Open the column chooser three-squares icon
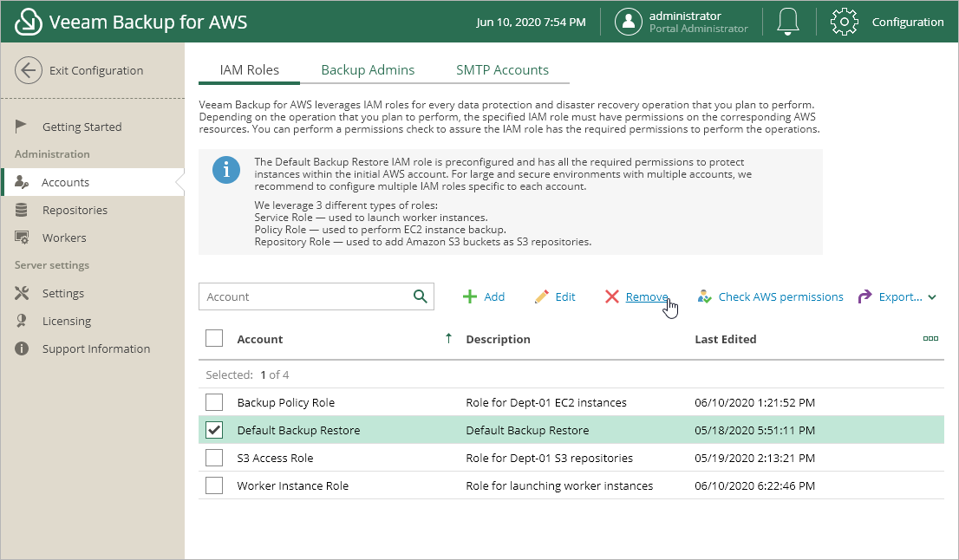Screen dimensions: 959x560 pyautogui.click(x=930, y=339)
